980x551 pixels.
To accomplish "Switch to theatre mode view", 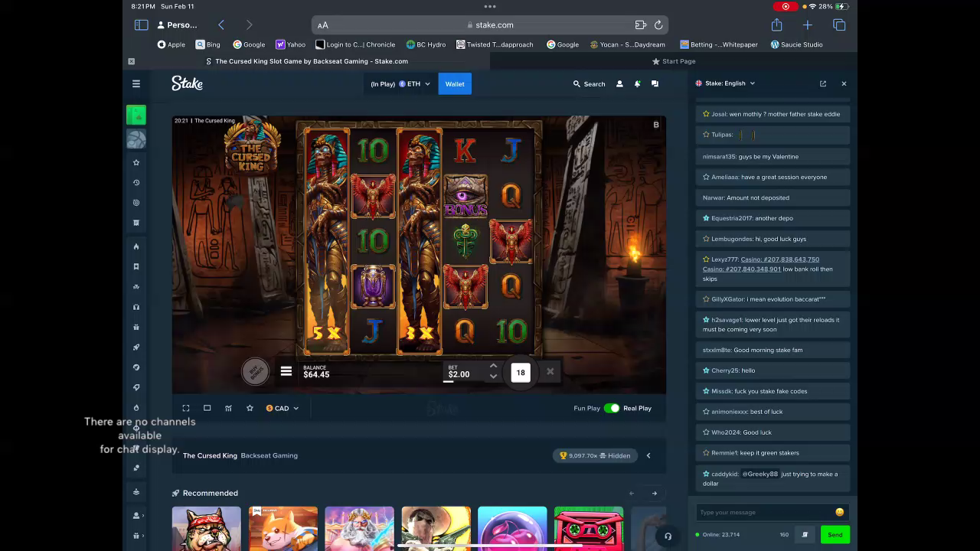I will click(207, 408).
